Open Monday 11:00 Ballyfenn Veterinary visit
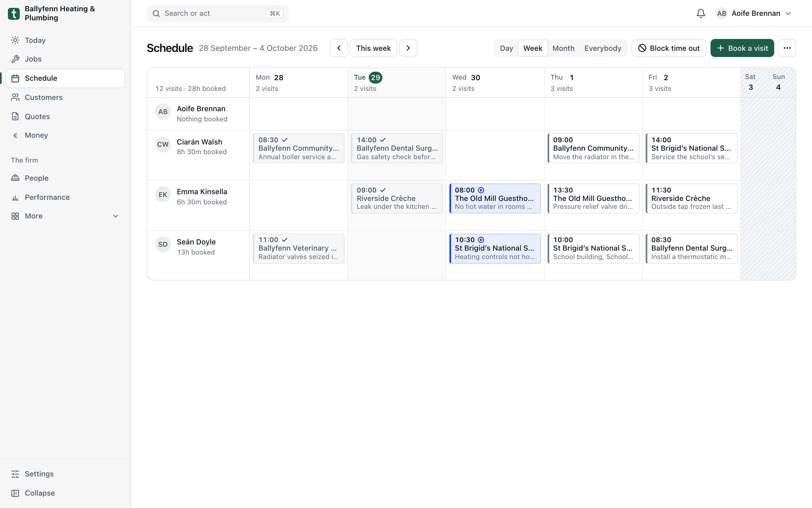812x508 pixels. (x=298, y=249)
